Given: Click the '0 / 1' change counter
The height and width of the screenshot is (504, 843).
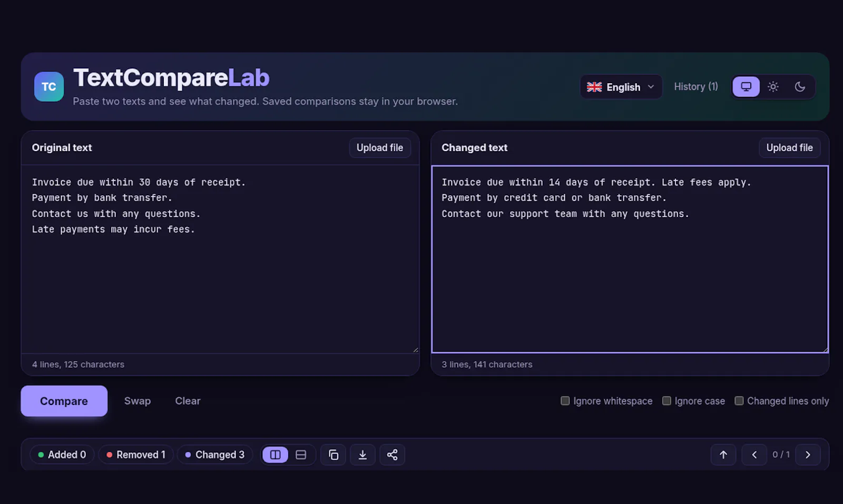Looking at the screenshot, I should [781, 454].
